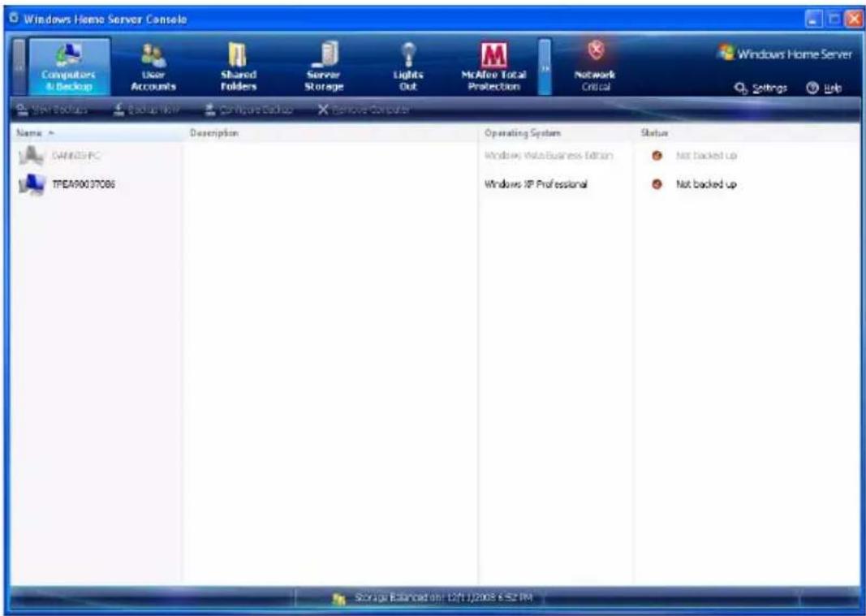Close the Windows Home Server Console
The width and height of the screenshot is (866, 616).
tap(852, 19)
